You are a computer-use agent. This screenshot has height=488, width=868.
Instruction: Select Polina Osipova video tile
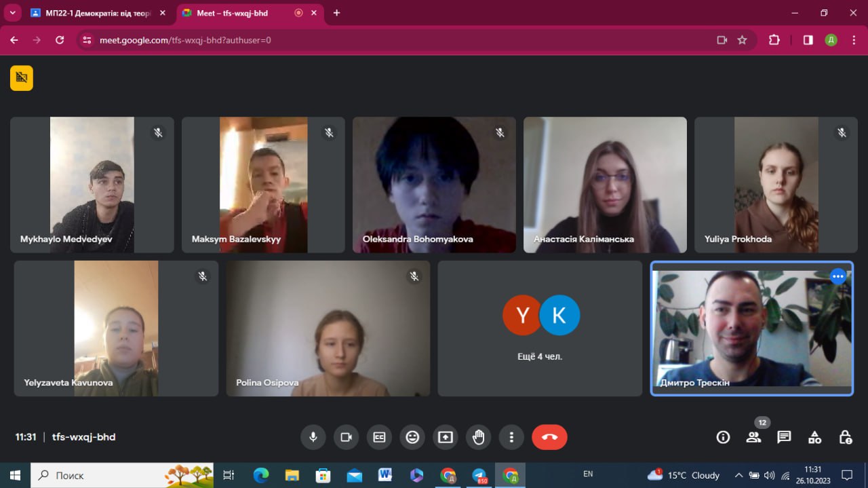coord(328,329)
